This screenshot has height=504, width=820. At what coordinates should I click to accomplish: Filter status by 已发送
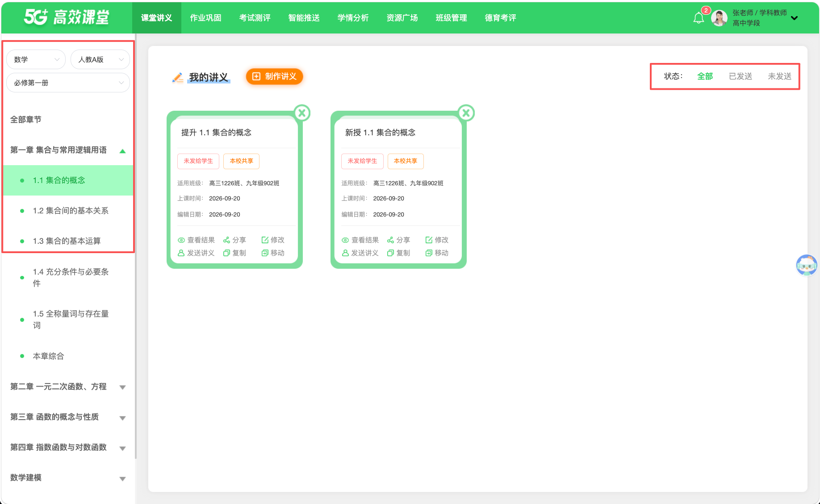(741, 76)
